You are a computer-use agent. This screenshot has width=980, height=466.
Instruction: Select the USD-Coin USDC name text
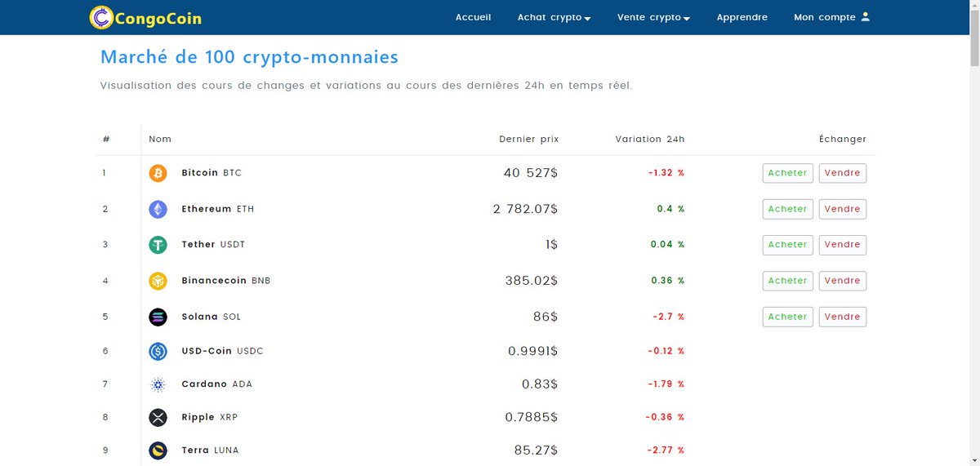[222, 351]
